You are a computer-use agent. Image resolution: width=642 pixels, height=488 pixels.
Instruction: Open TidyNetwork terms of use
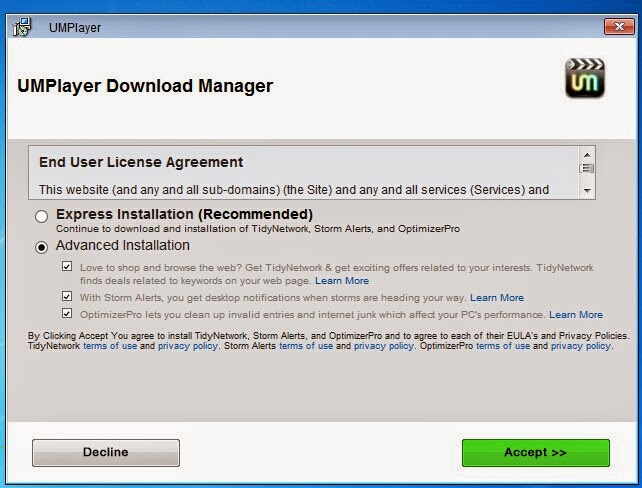pyautogui.click(x=110, y=346)
